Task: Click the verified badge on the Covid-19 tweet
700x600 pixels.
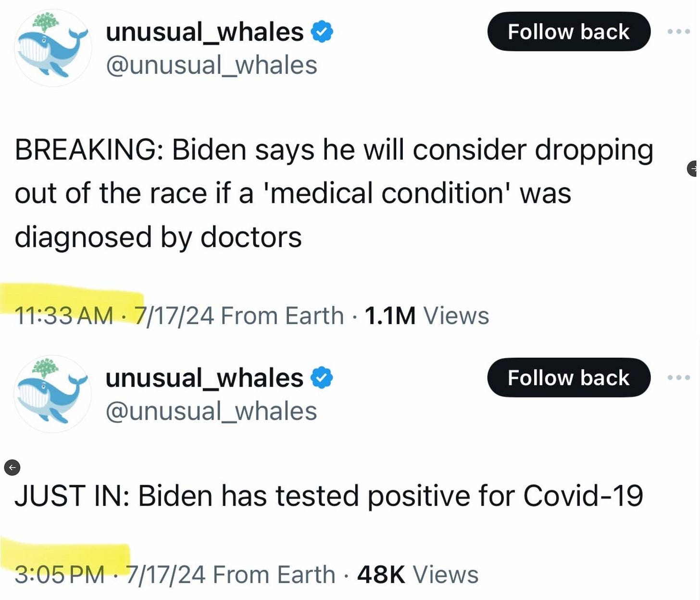Action: click(x=321, y=377)
